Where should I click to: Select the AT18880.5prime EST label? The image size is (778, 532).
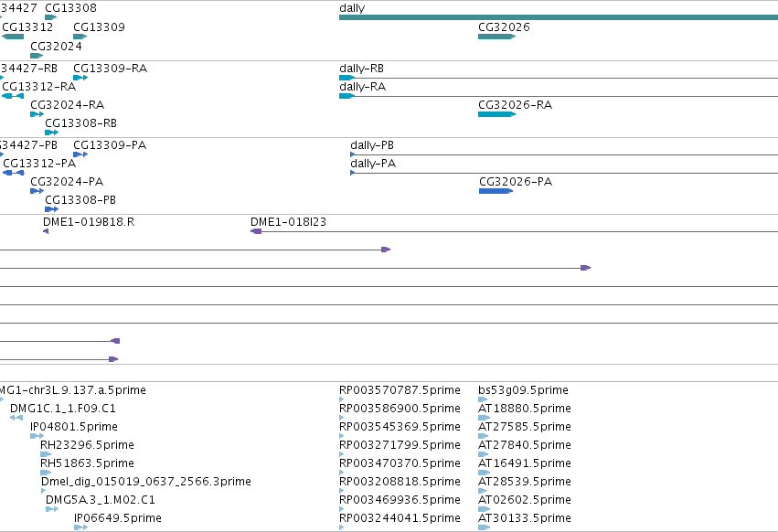pos(525,409)
